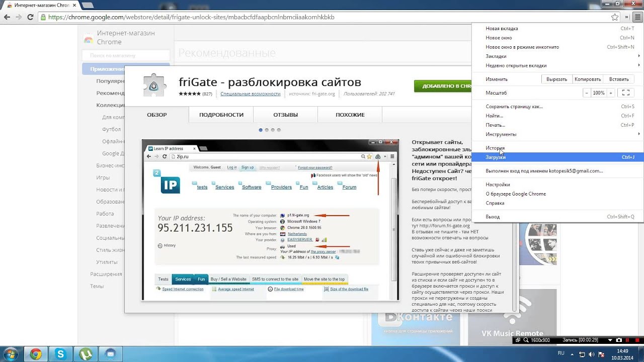Select Темы in the store sidebar

[x=97, y=286]
